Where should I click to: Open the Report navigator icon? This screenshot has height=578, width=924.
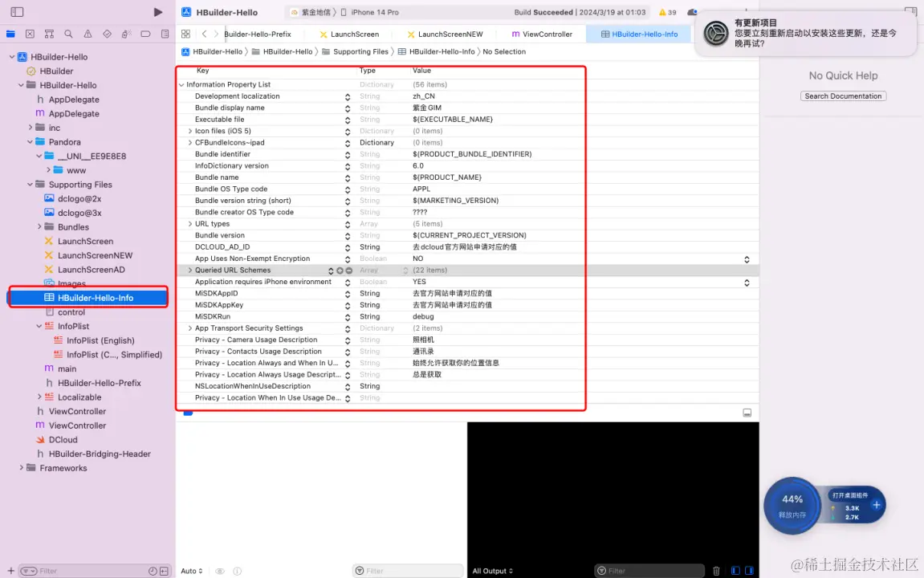(x=165, y=35)
